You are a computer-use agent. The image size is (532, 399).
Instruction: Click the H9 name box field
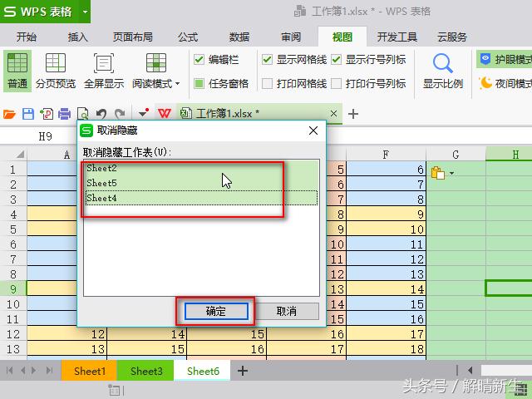tap(45, 136)
